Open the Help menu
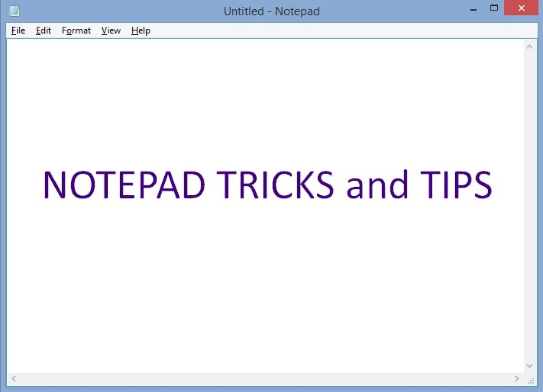This screenshot has width=543, height=392. (141, 31)
